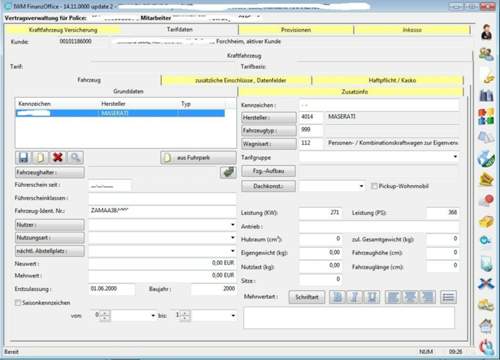
Task: Center align Mehrwertart text
Action: (410, 297)
